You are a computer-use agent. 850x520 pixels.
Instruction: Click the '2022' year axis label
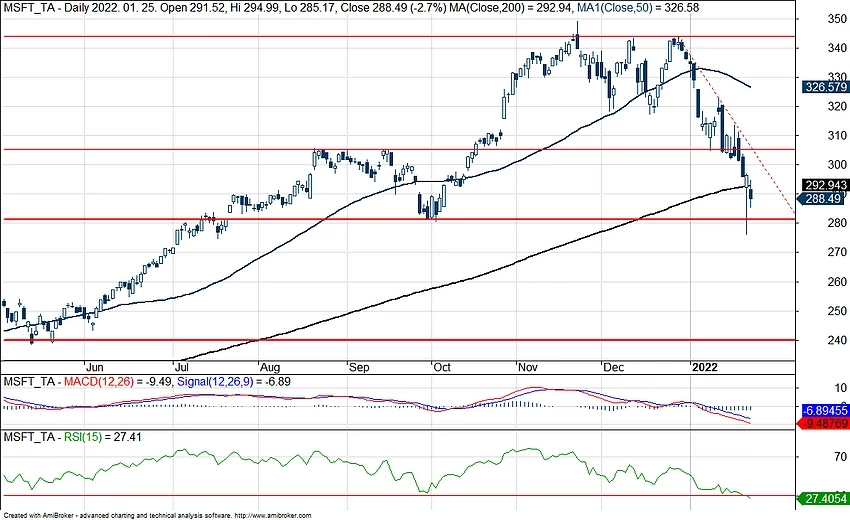click(x=705, y=368)
